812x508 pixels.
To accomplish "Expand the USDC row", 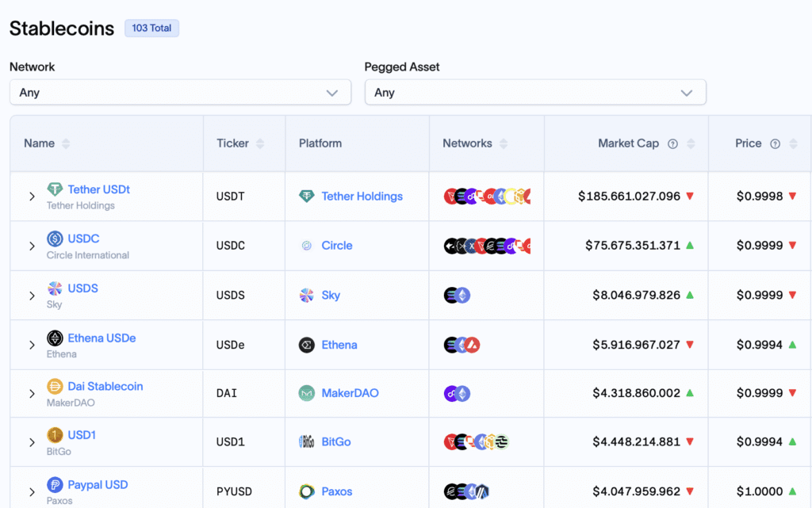I will point(32,246).
